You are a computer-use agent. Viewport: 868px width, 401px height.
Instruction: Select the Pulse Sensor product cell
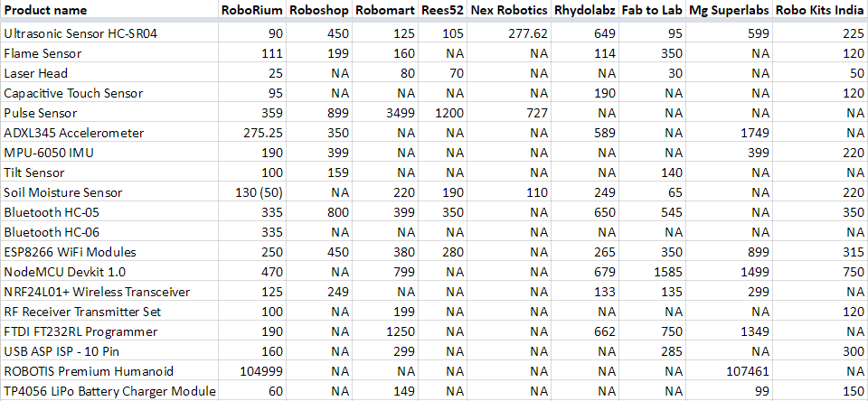pyautogui.click(x=108, y=114)
